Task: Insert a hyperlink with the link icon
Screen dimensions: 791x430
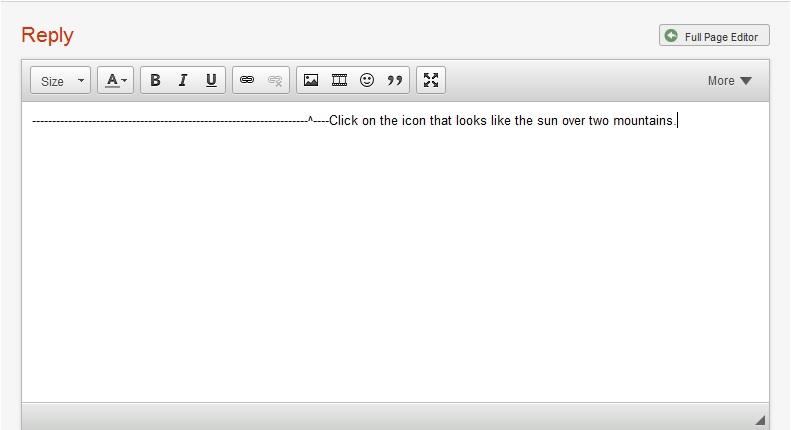Action: click(247, 81)
